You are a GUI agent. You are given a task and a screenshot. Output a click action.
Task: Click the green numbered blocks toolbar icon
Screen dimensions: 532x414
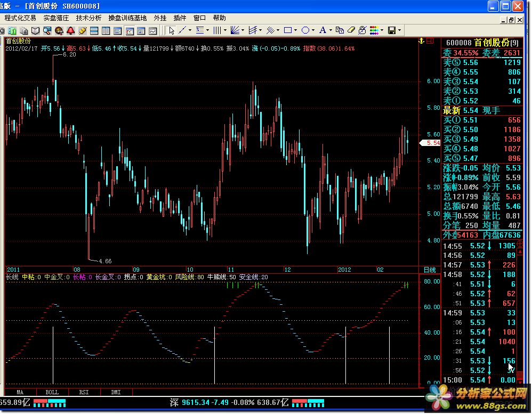click(13, 31)
